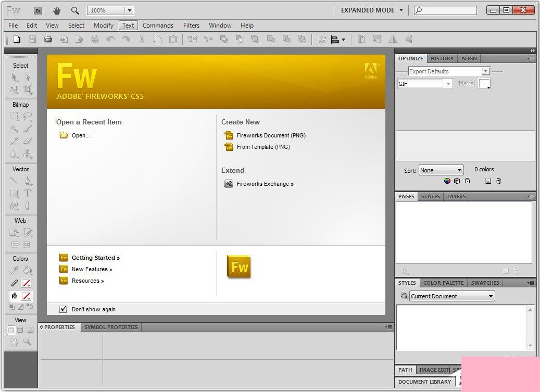This screenshot has height=392, width=540.
Task: Select the Crop tool
Action: (28, 90)
